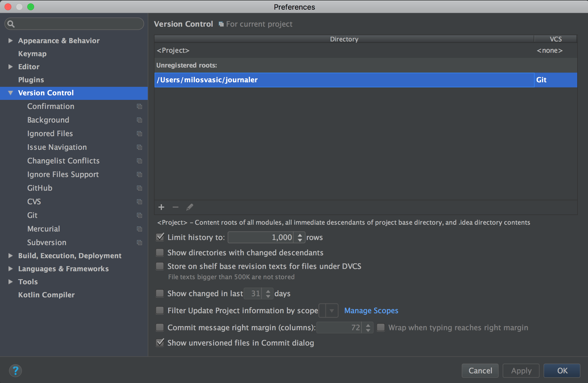Image resolution: width=588 pixels, height=383 pixels.
Task: Click the edit pencil icon below the table
Action: pyautogui.click(x=190, y=207)
